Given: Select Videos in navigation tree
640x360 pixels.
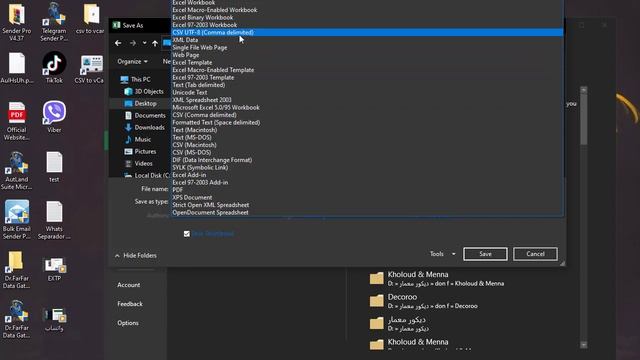Looking at the screenshot, I should coord(138,163).
